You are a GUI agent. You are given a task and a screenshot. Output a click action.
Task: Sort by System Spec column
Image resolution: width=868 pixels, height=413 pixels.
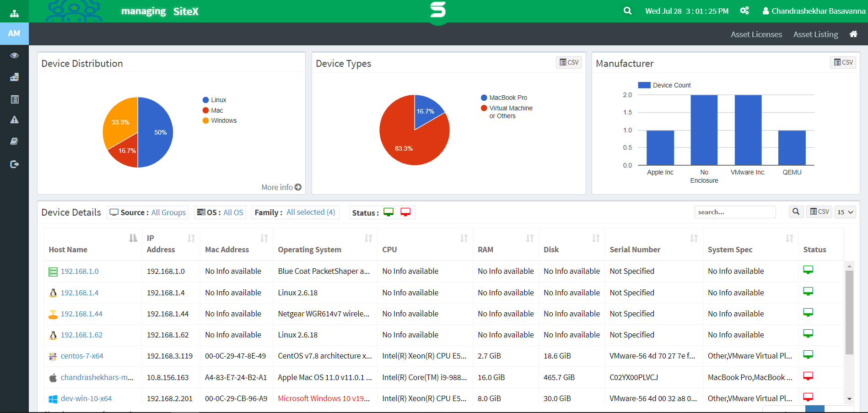750,244
